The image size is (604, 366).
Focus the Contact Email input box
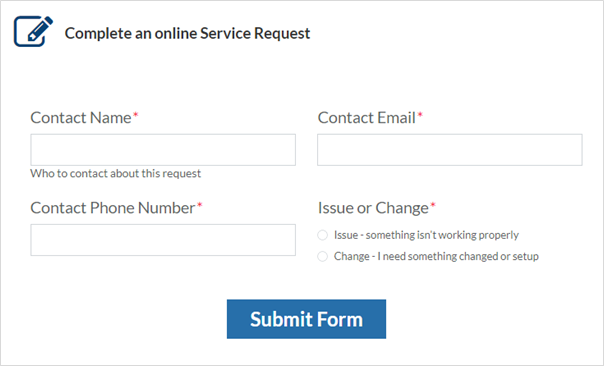click(450, 150)
